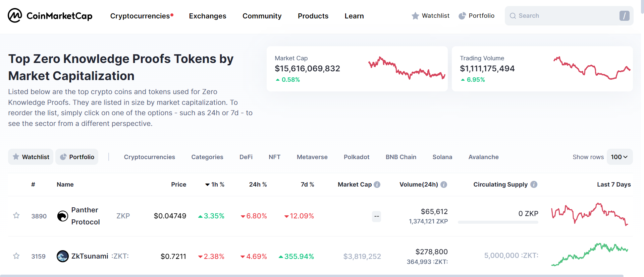Viewport: 644px width, 277px height.
Task: Switch to the Categories tab
Action: (207, 157)
